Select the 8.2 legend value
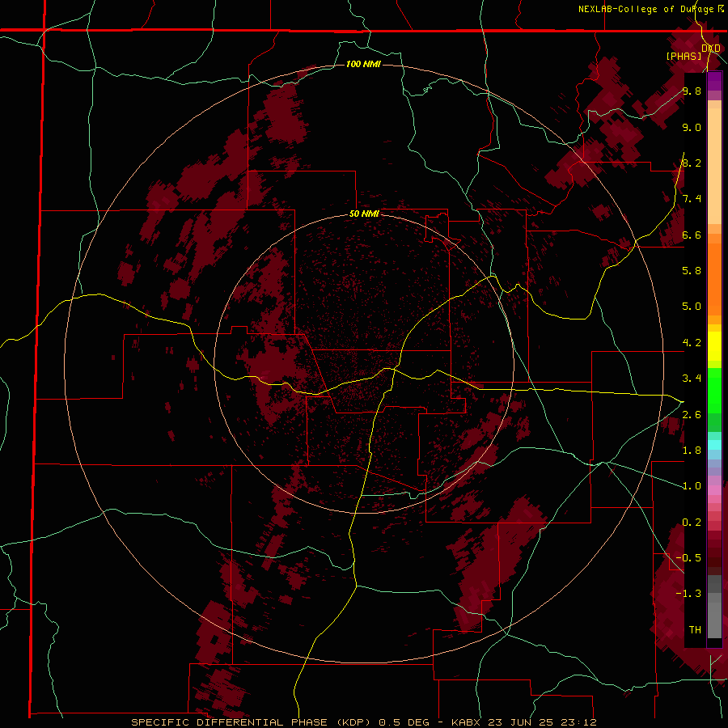Screen dimensions: 728x728 click(x=692, y=163)
